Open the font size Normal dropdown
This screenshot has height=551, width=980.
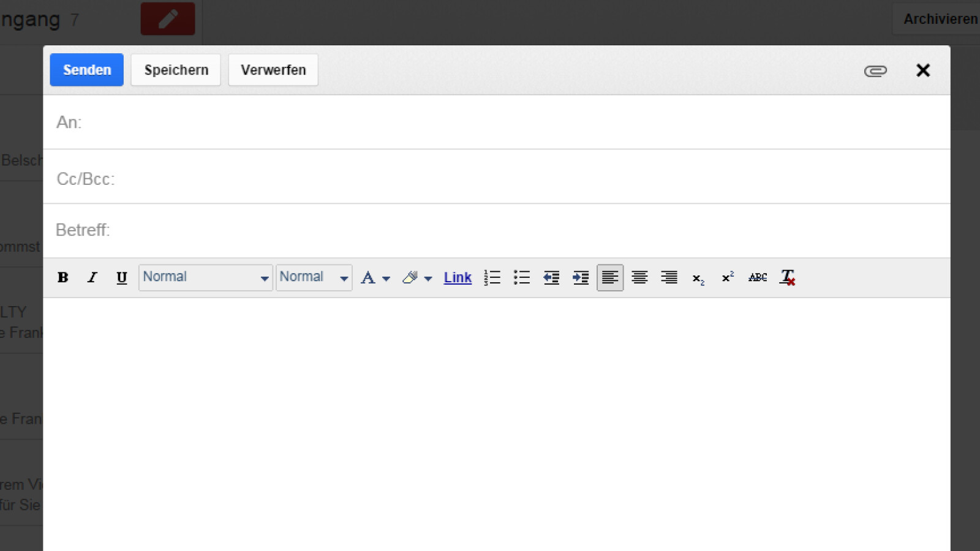click(x=314, y=277)
